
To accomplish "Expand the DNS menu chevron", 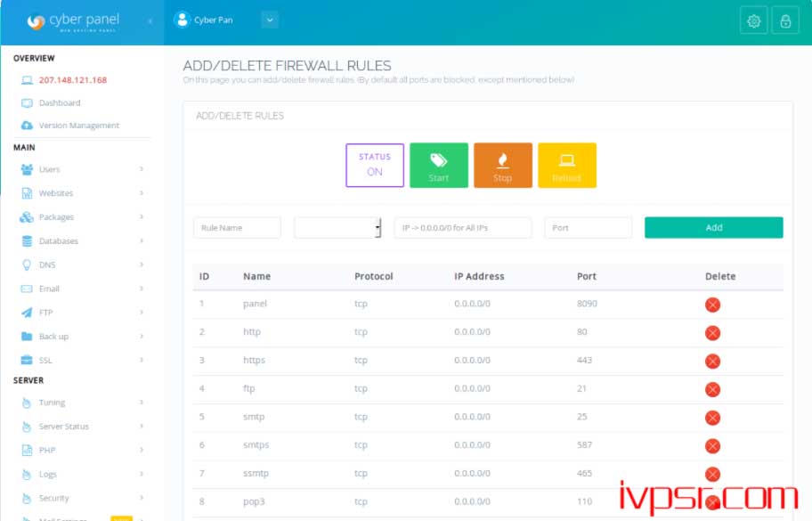I will tap(142, 265).
